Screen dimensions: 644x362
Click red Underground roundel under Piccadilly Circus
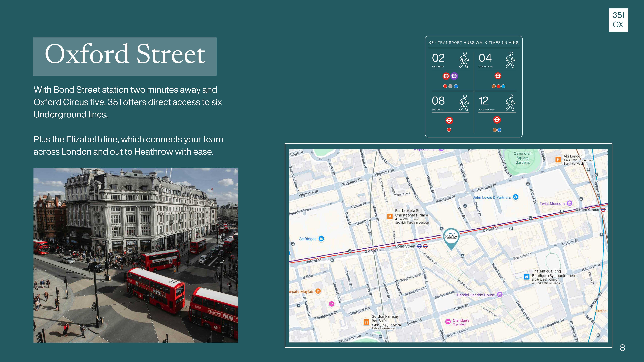tap(497, 120)
